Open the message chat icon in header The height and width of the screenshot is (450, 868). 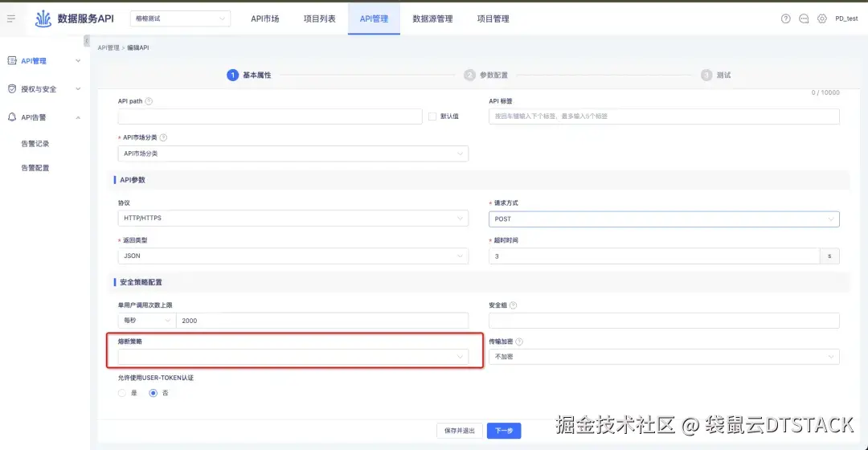[x=804, y=18]
